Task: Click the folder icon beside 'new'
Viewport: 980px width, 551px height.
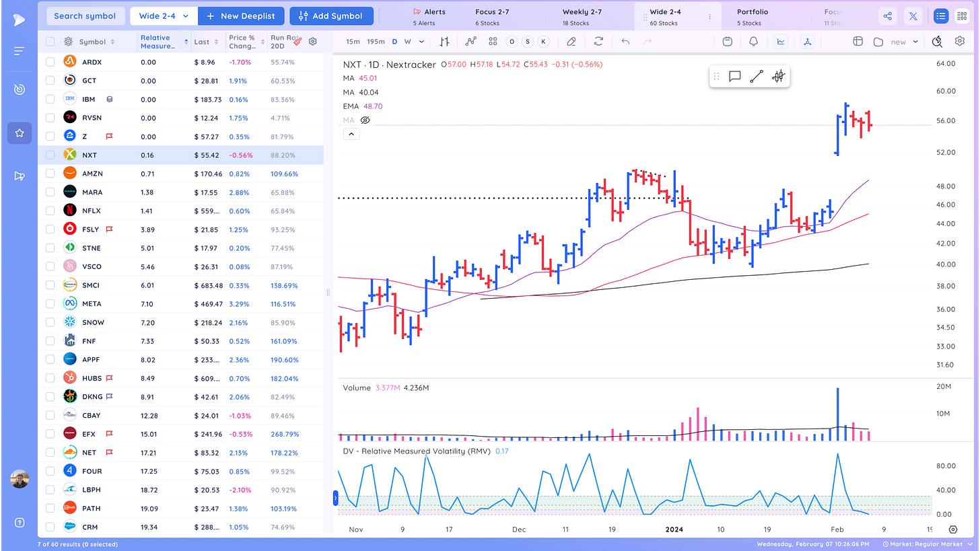Action: coord(878,42)
